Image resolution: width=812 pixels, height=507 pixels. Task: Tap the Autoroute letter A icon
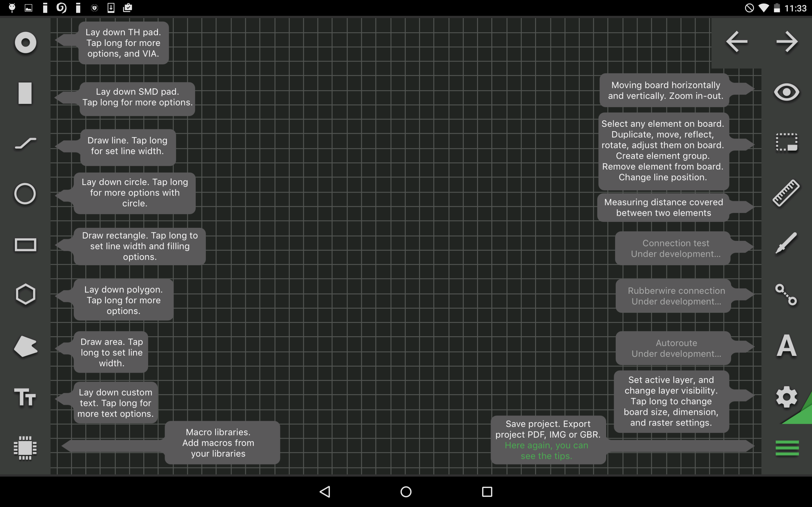pos(787,346)
